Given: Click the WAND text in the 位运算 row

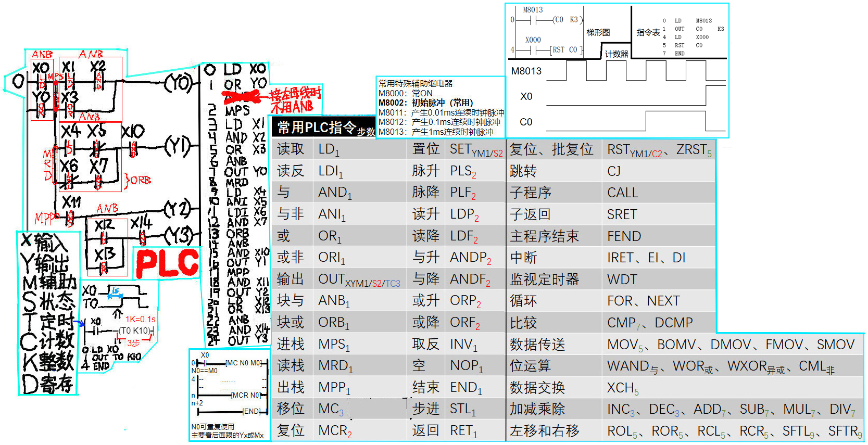Looking at the screenshot, I should (632, 366).
